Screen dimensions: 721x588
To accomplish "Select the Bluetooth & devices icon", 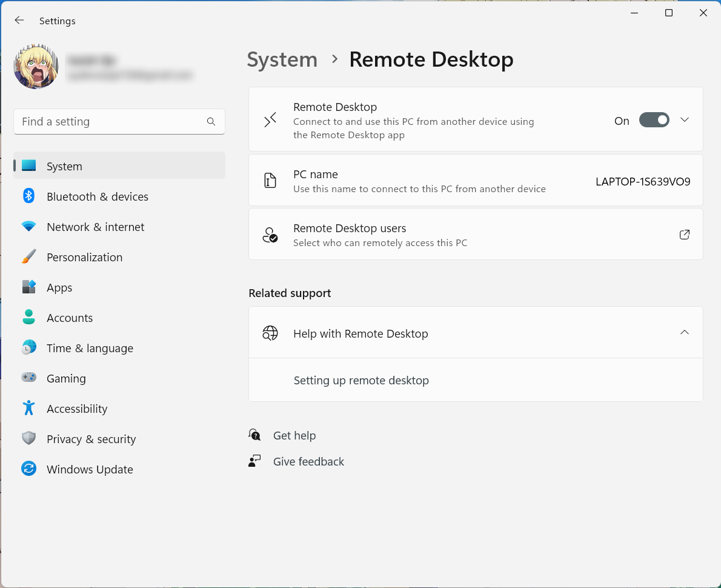I will point(28,196).
